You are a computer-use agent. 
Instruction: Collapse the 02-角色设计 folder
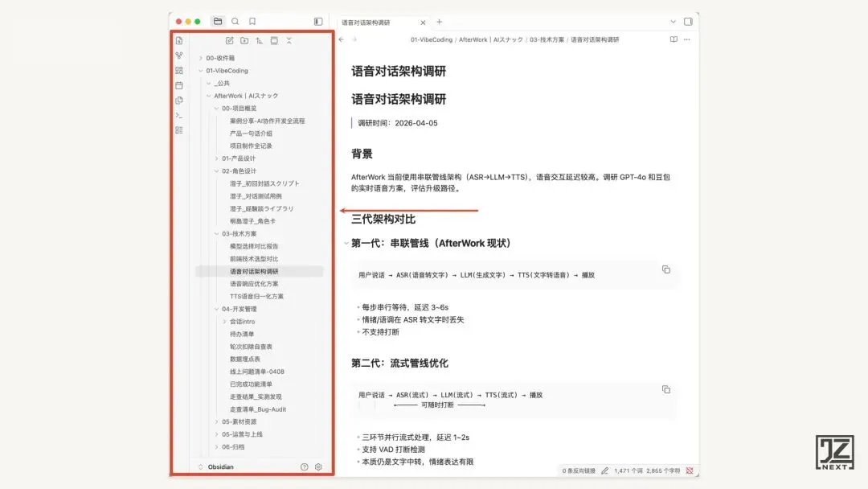coord(216,171)
